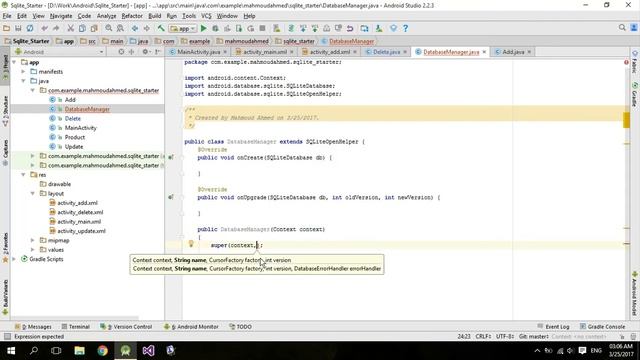Click the scroll from source target icon
This screenshot has height=360, width=640.
point(121,52)
